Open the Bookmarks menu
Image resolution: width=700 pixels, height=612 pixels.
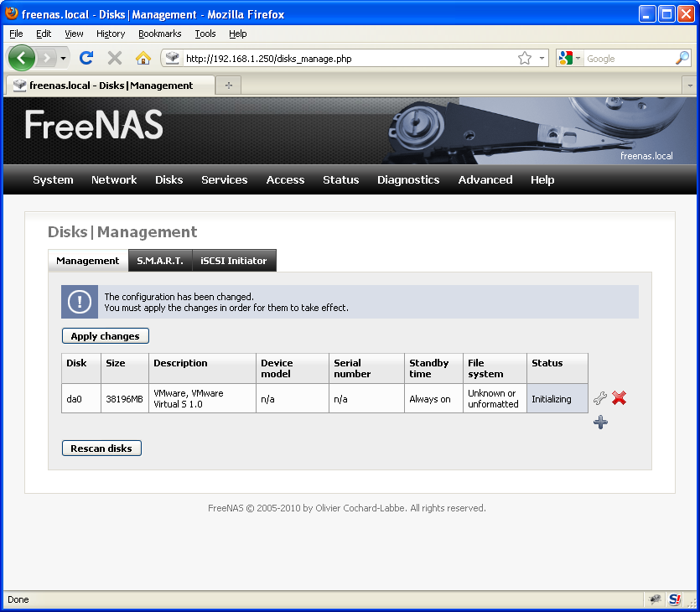click(160, 34)
